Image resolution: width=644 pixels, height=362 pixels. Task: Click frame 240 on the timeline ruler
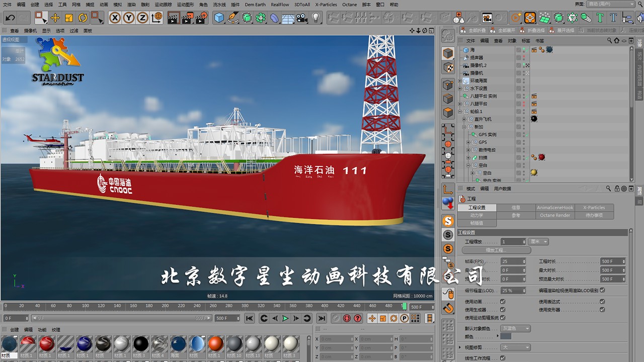pos(197,306)
